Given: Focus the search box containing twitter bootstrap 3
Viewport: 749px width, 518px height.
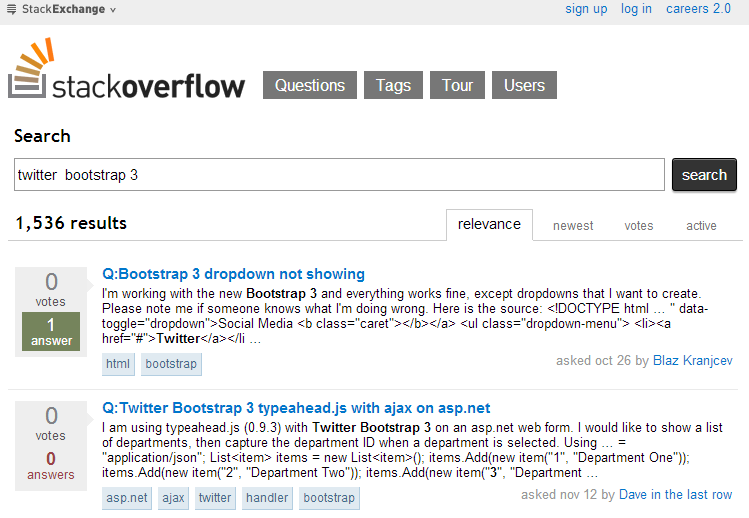Looking at the screenshot, I should pyautogui.click(x=339, y=174).
